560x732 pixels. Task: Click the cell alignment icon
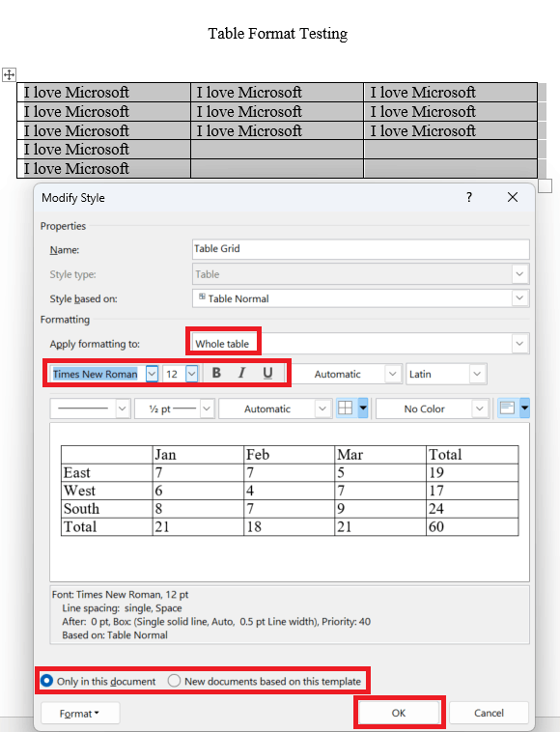[507, 408]
